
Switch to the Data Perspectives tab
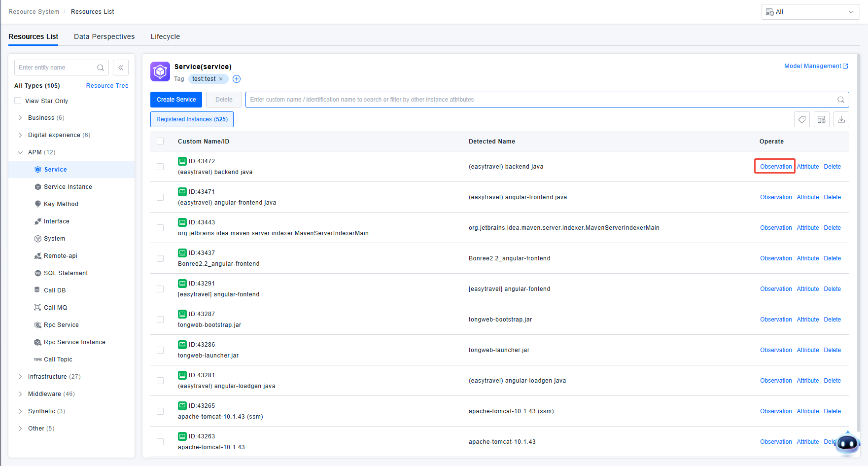[104, 36]
